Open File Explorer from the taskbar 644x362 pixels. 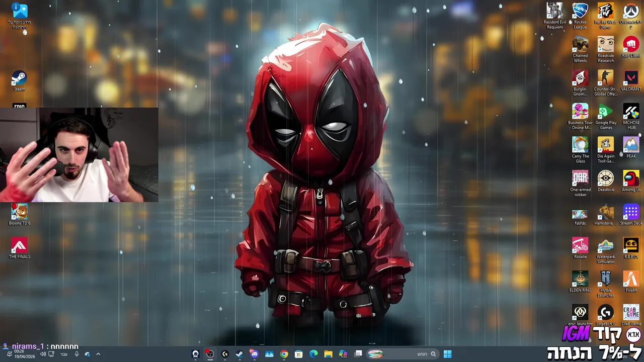(328, 354)
